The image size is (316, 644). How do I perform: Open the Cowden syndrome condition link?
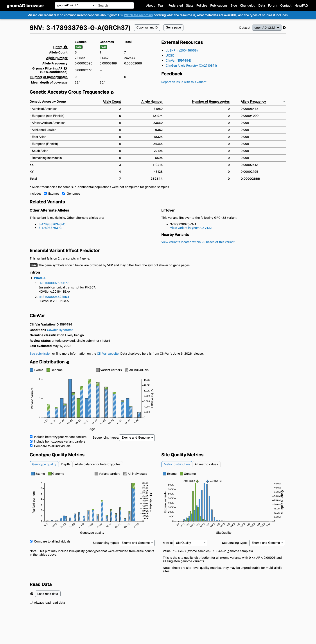point(60,330)
